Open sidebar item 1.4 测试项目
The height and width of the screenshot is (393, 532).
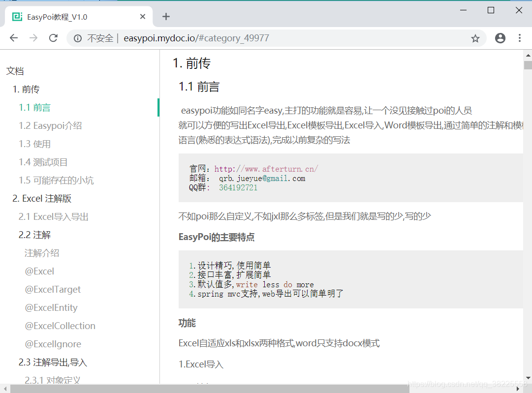(43, 162)
